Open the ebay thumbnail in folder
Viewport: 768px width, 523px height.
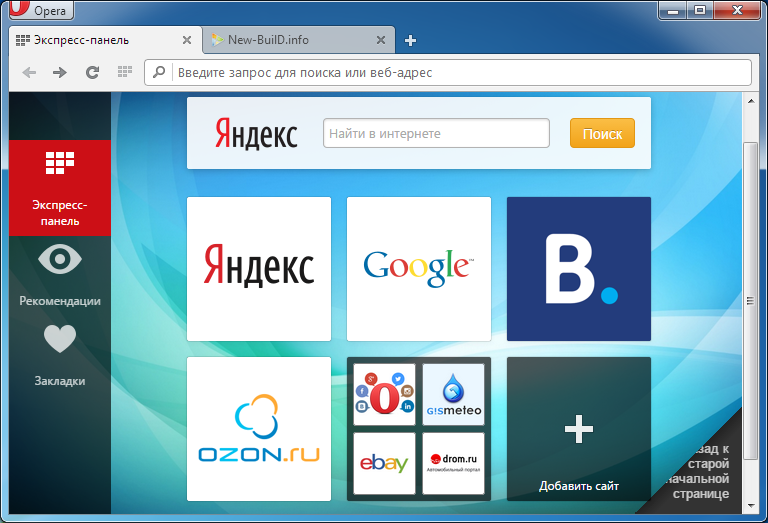click(384, 463)
